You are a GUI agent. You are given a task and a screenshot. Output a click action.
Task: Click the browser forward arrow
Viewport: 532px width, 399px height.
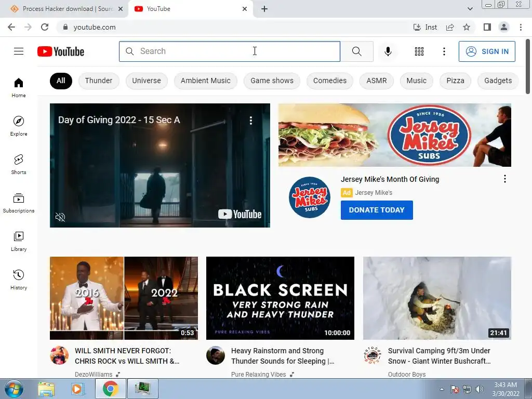coord(28,27)
